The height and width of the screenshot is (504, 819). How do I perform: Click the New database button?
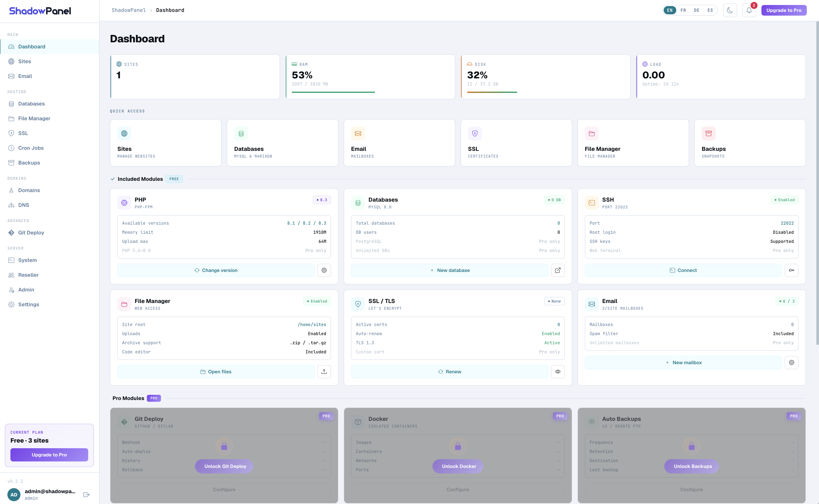point(450,270)
